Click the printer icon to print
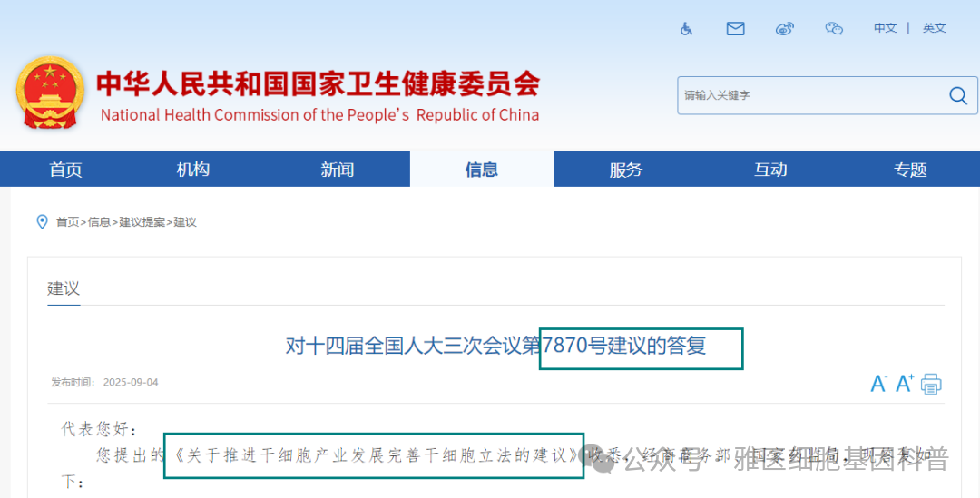The image size is (980, 498). click(931, 384)
